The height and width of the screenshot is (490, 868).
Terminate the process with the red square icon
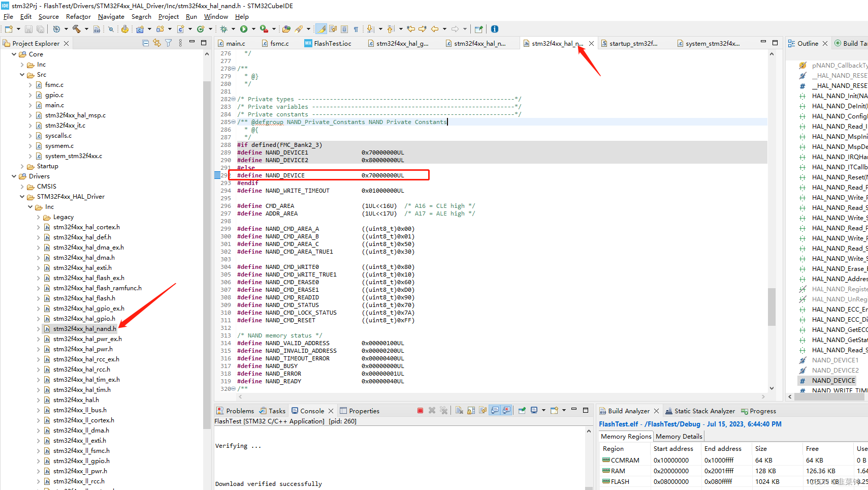pos(420,410)
